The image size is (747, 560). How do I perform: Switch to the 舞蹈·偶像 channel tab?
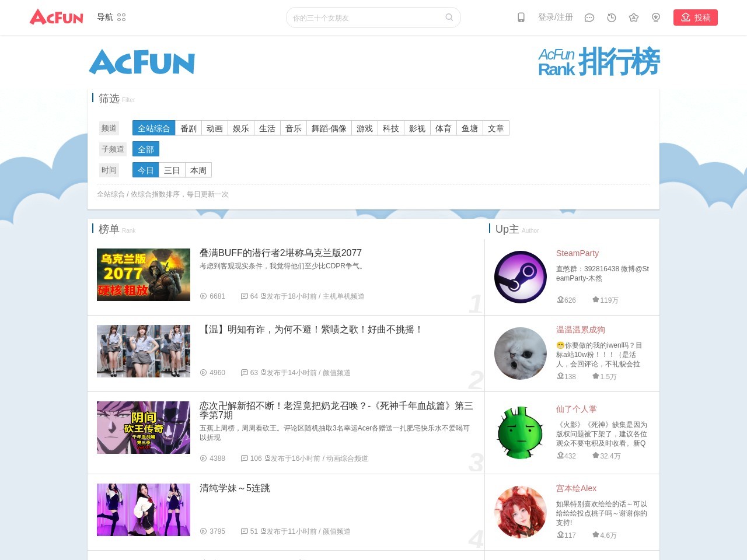pyautogui.click(x=329, y=128)
